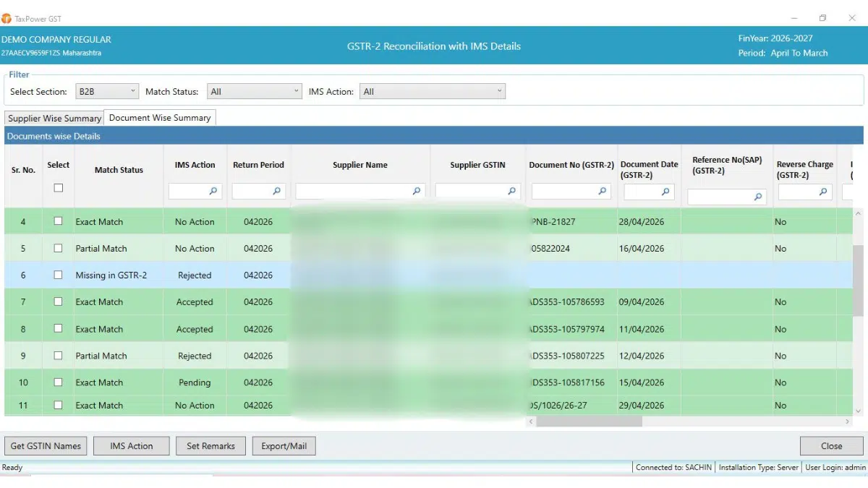Check the select box for row 9
Screen dimensions: 868x488
coord(59,356)
